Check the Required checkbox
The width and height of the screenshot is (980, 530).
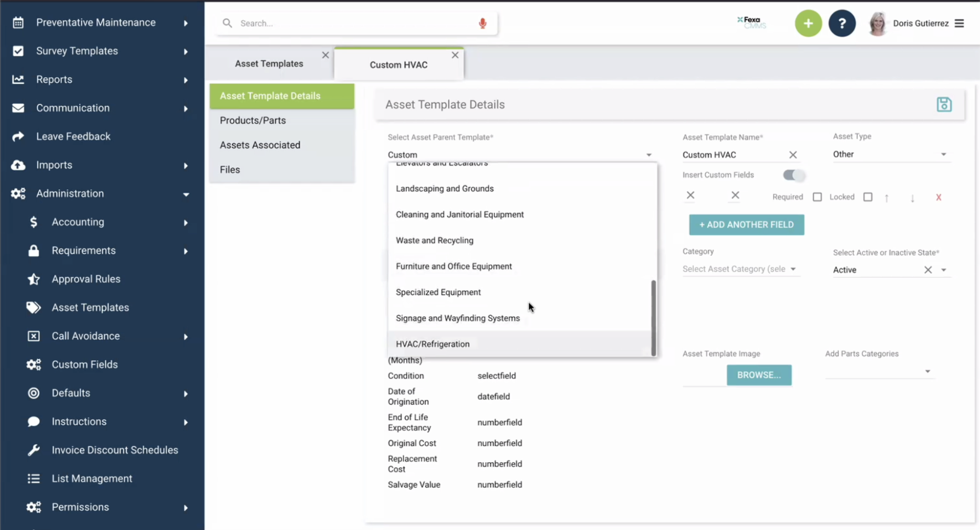click(x=817, y=197)
